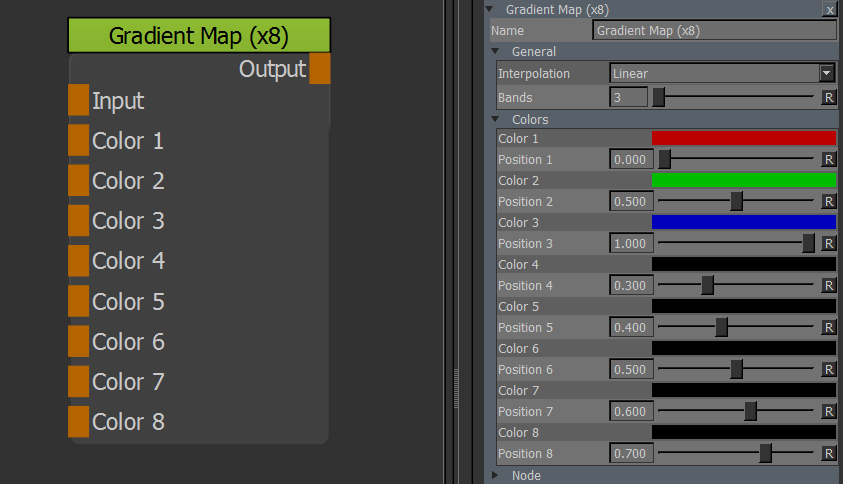Click the Color 8 input pin

click(x=78, y=421)
